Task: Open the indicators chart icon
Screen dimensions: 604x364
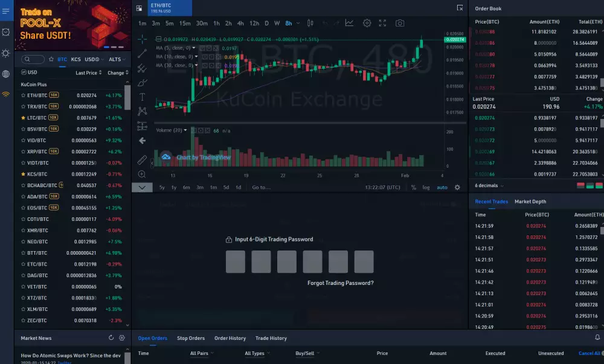Action: coord(349,23)
